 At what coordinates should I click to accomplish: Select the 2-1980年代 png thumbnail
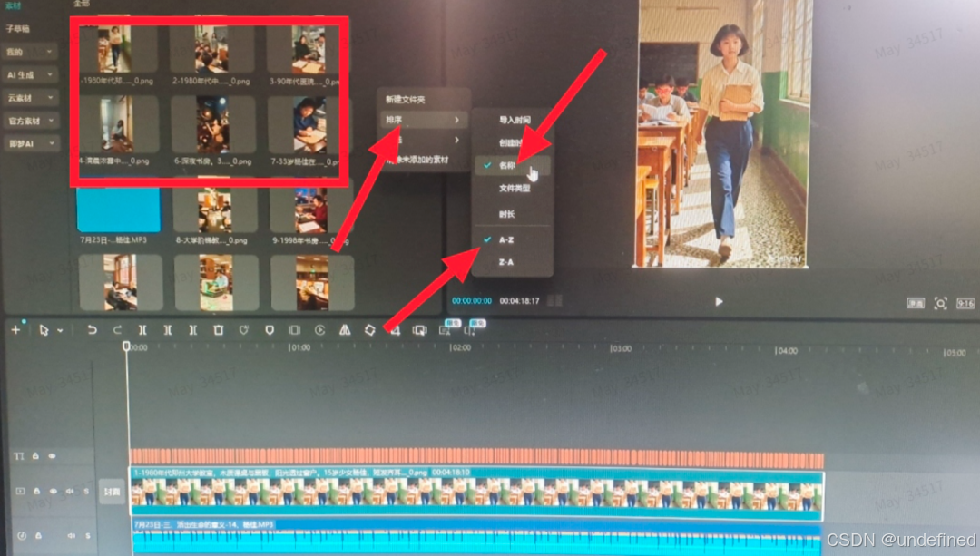click(211, 49)
